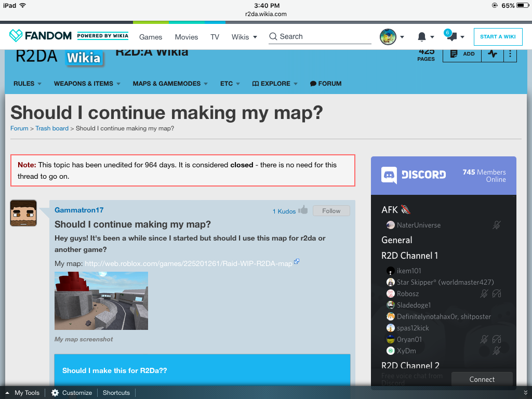The height and width of the screenshot is (399, 532).
Task: Expand the ETC navigation dropdown
Action: tap(238, 84)
